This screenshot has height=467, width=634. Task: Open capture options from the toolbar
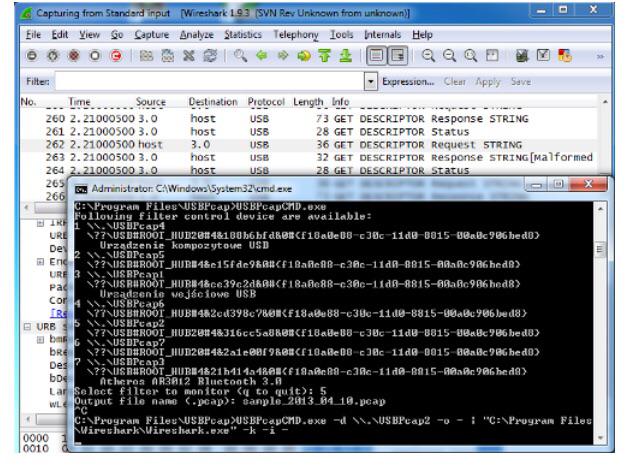(53, 55)
